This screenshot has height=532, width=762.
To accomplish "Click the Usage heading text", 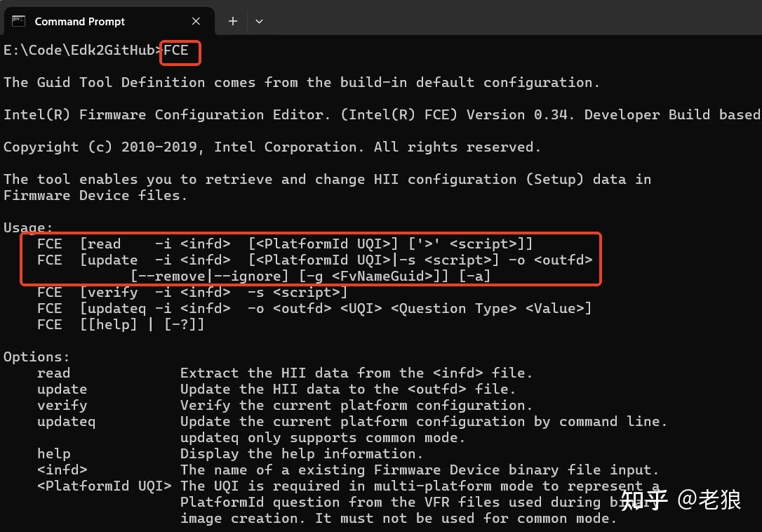I will (27, 227).
